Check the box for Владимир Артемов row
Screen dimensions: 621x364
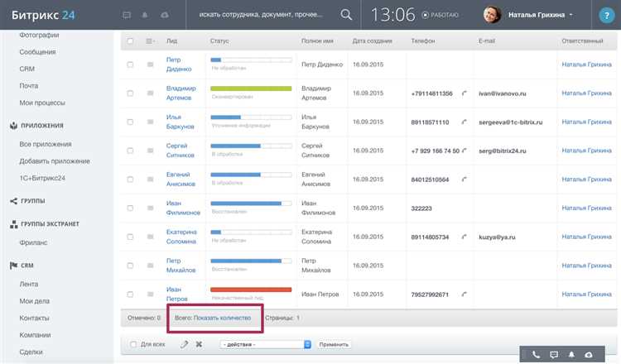click(130, 93)
